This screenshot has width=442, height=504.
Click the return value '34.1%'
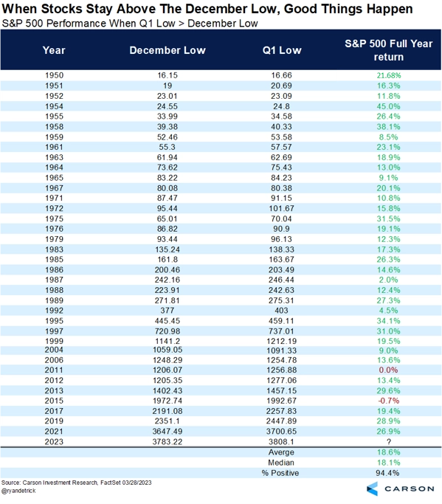pos(389,321)
